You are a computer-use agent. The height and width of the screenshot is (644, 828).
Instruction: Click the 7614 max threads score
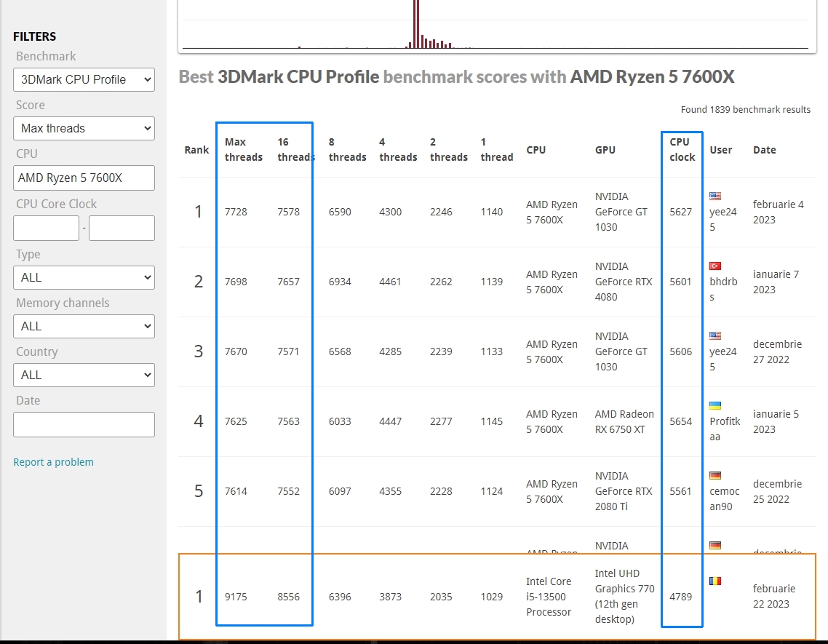[236, 491]
